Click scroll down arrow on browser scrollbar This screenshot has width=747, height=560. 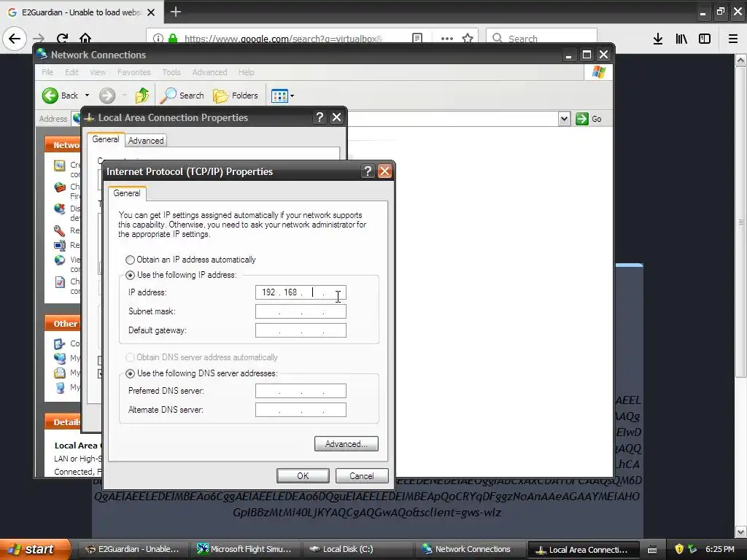click(741, 532)
